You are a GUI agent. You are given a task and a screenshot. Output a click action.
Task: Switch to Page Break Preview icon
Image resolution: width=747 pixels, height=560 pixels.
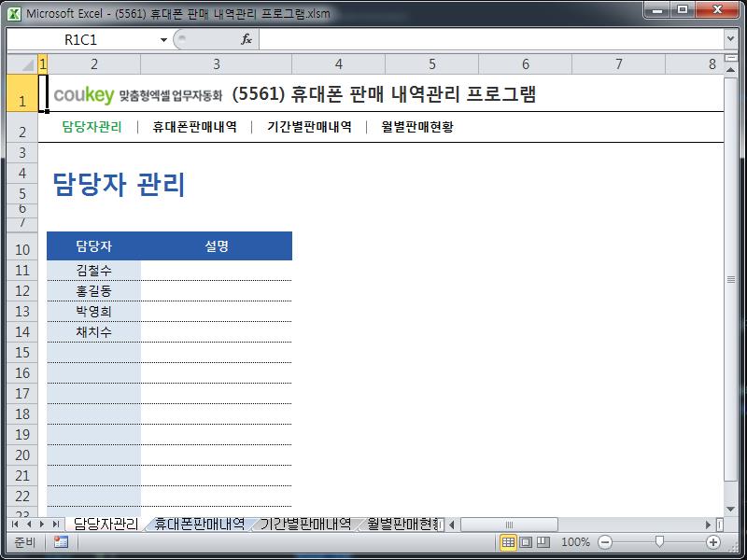(543, 542)
